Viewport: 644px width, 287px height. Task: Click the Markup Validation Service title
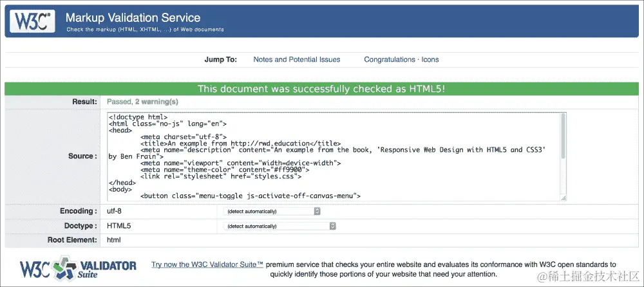133,17
